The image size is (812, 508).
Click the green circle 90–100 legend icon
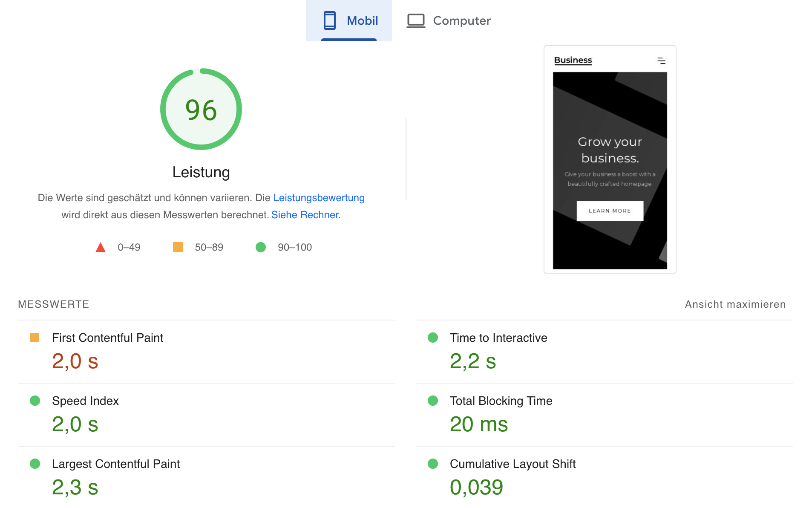click(x=261, y=247)
